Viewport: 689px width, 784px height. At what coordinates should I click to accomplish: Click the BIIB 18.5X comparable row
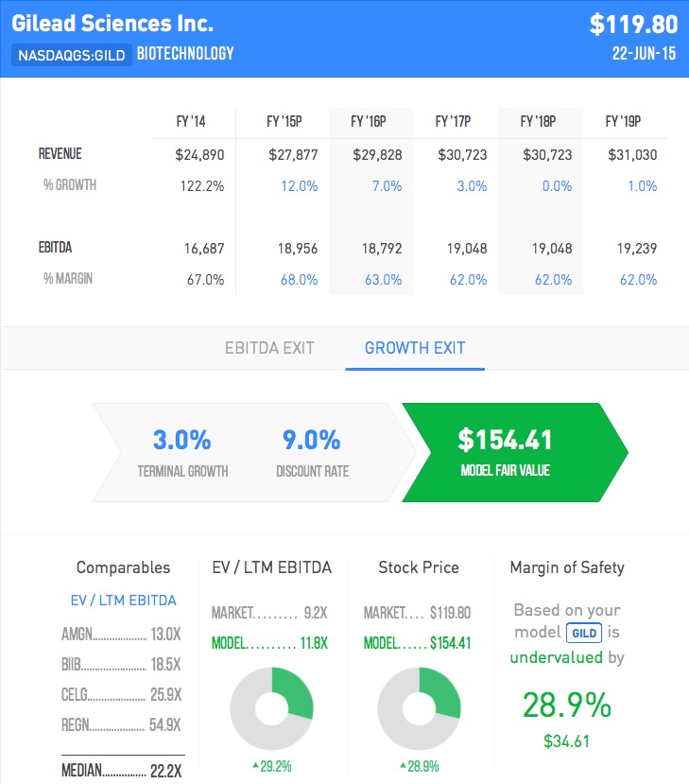(121, 665)
